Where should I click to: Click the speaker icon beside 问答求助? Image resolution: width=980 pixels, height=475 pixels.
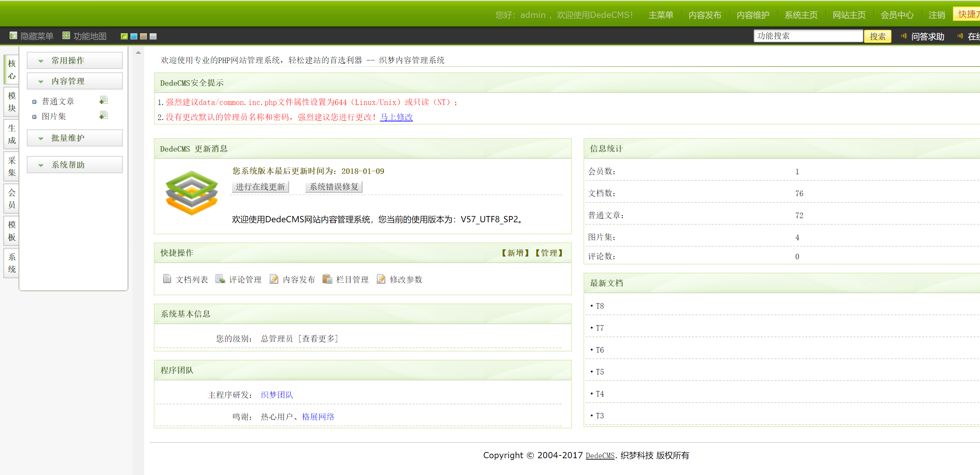click(x=904, y=36)
